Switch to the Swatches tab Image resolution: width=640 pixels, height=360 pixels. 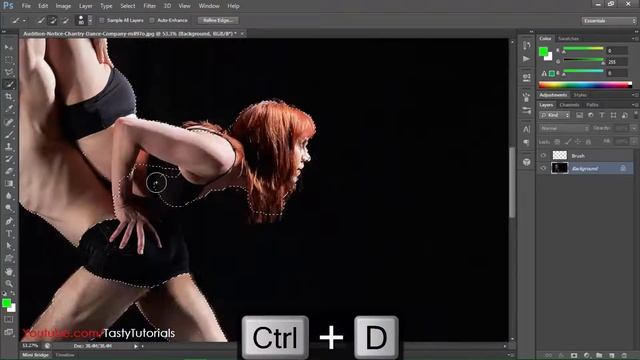pos(569,38)
